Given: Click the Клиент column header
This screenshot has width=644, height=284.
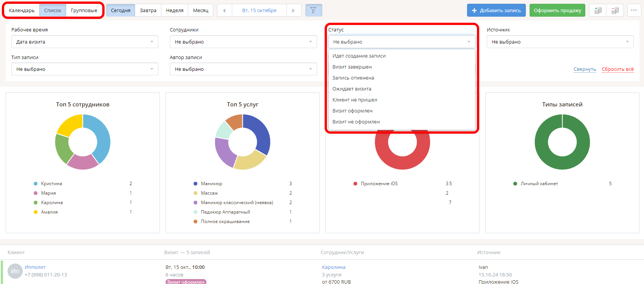Looking at the screenshot, I should coord(16,252).
